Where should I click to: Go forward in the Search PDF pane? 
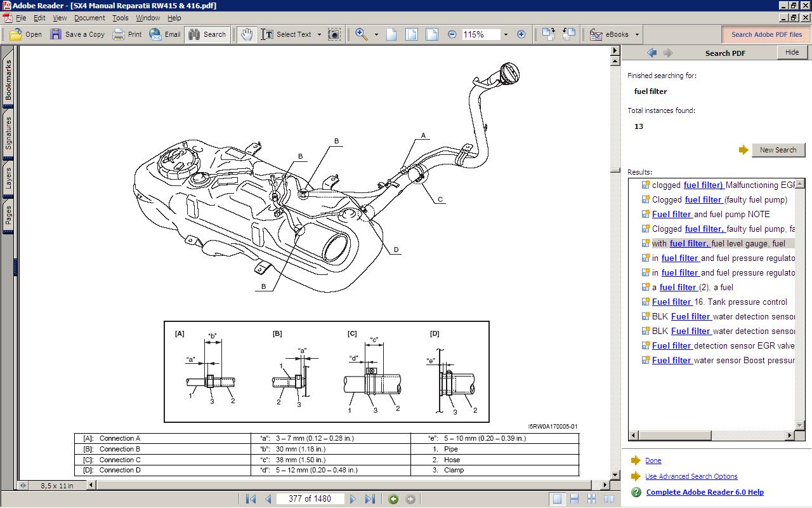[x=667, y=53]
